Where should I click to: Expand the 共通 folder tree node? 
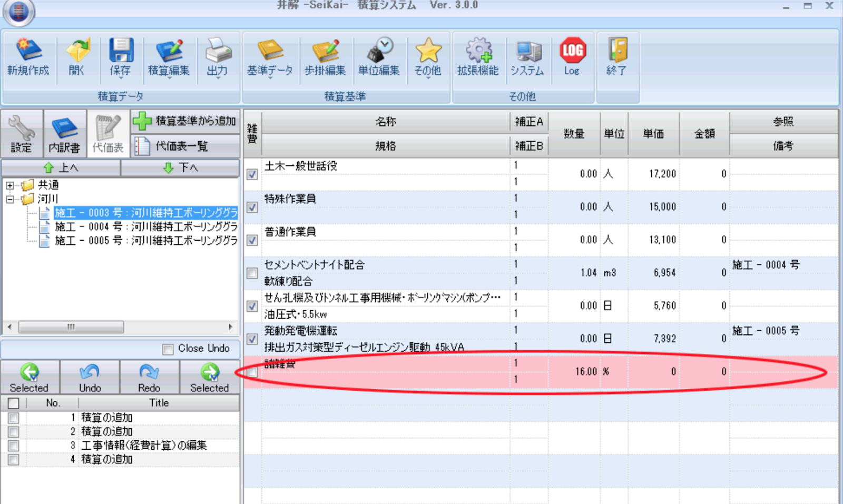click(x=10, y=185)
